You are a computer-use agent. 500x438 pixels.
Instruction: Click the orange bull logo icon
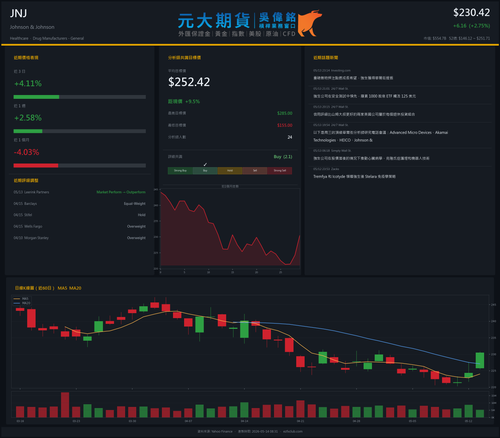310,23
